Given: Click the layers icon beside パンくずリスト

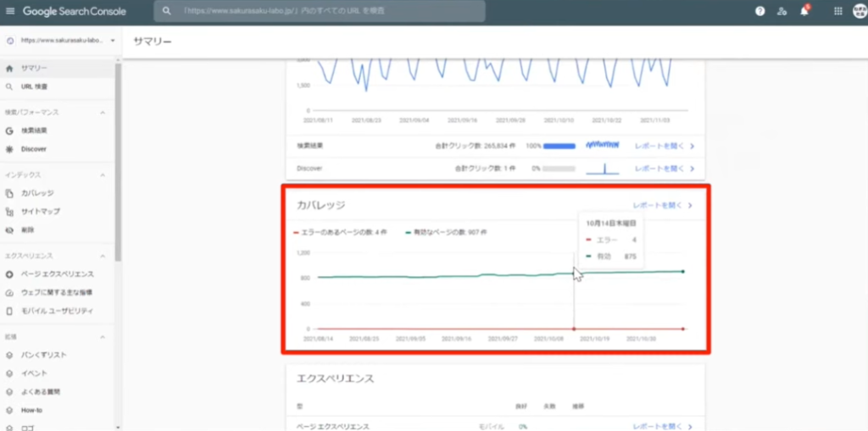Looking at the screenshot, I should coord(9,355).
